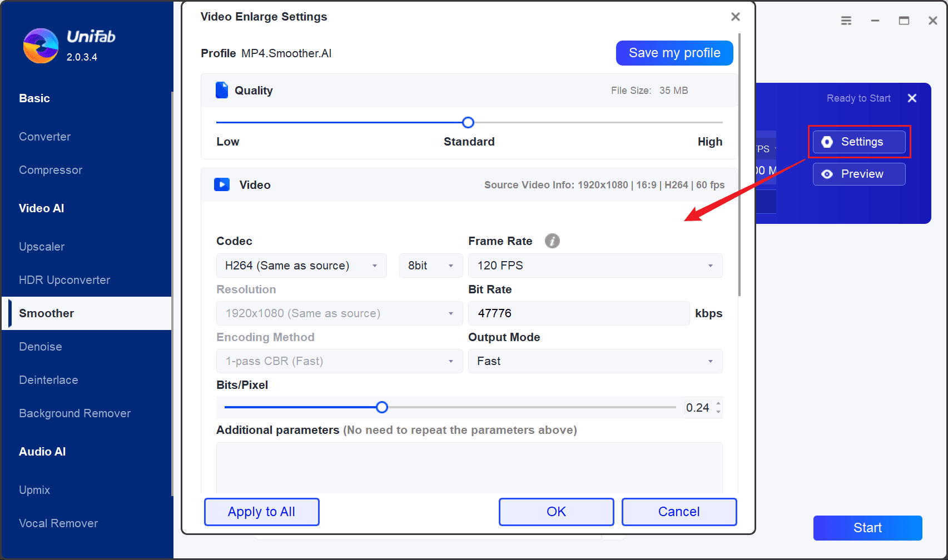
Task: Select Deinterlace in the sidebar
Action: 48,380
